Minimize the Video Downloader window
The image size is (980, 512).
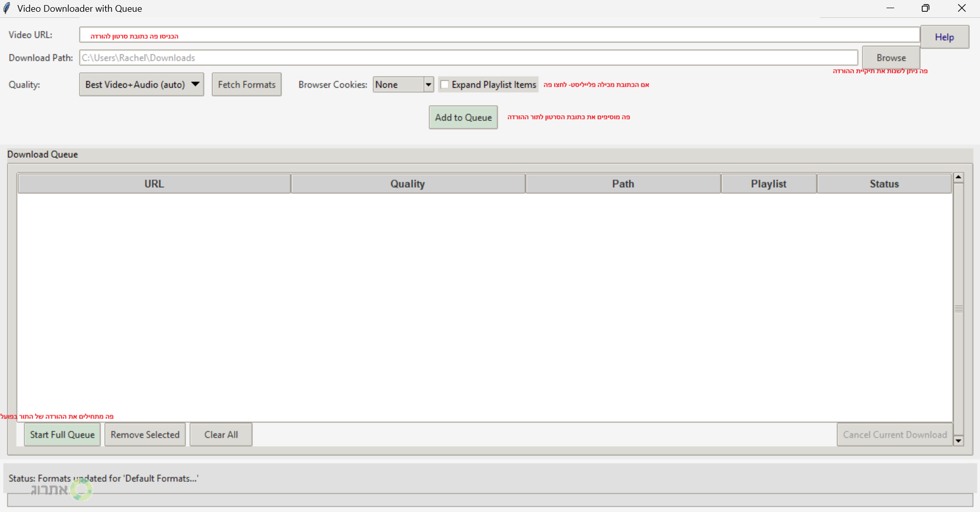(890, 8)
